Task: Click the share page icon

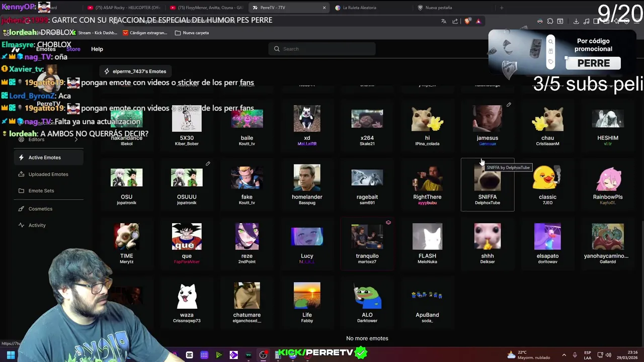Action: (x=455, y=21)
